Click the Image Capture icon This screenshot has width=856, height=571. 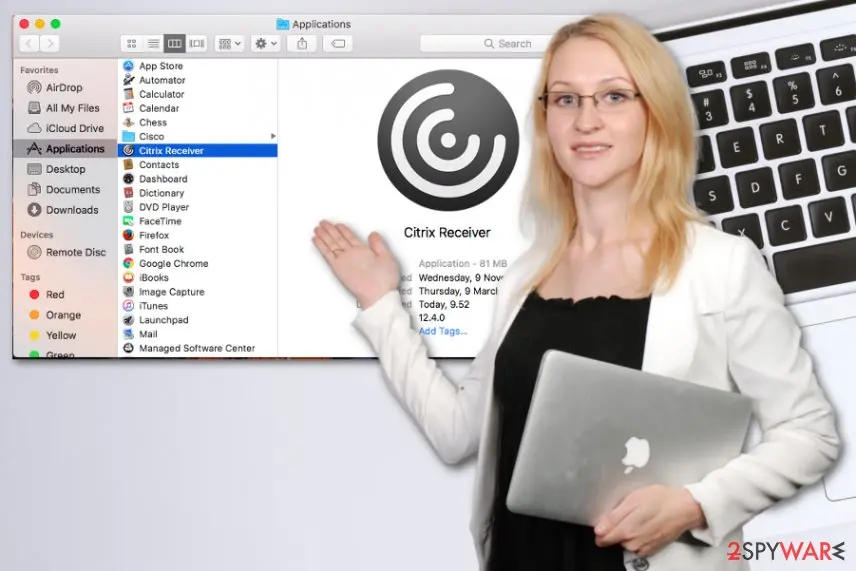(128, 292)
